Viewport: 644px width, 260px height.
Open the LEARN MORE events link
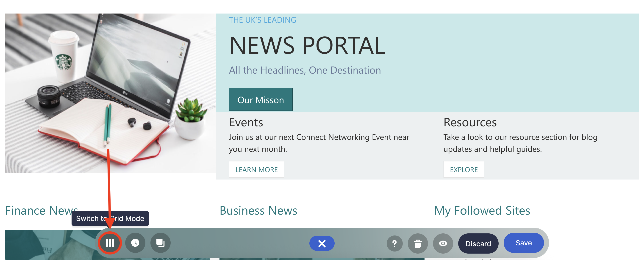pos(256,170)
